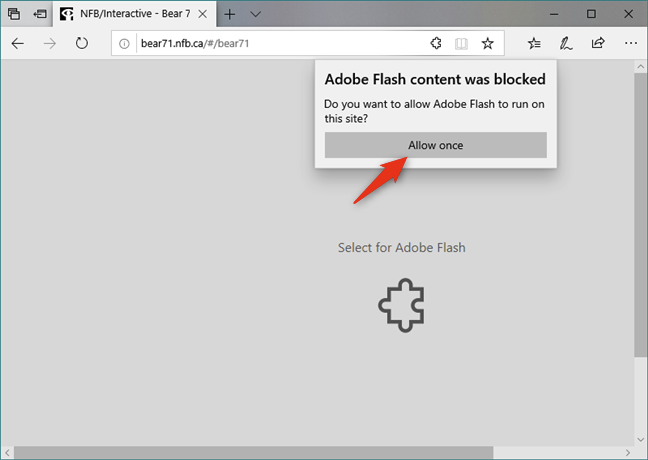Close the Edge browser window
648x460 pixels.
(x=628, y=14)
